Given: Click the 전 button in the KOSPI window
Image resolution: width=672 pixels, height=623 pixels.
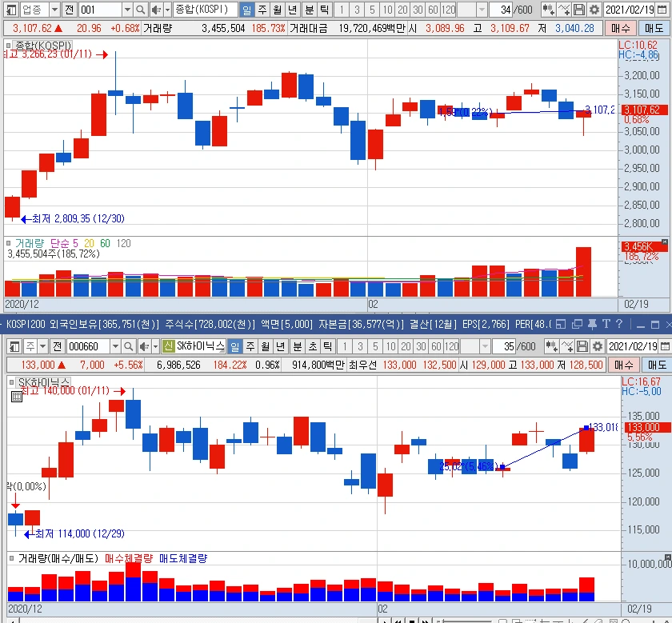Looking at the screenshot, I should pyautogui.click(x=69, y=10).
